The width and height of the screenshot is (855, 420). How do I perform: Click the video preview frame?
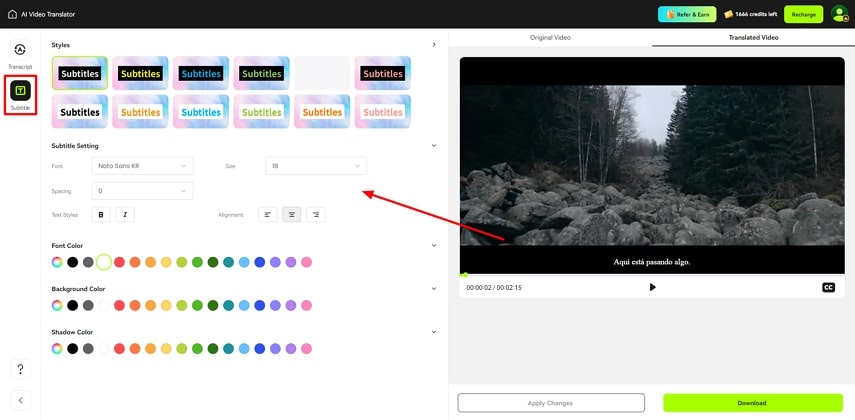pyautogui.click(x=652, y=165)
